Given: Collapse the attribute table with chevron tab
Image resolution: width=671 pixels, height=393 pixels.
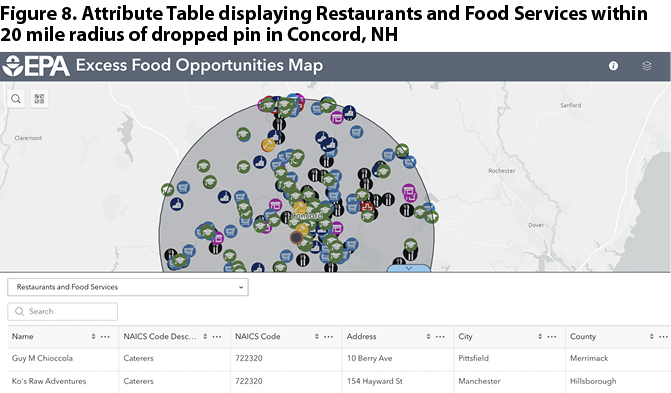Looking at the screenshot, I should point(409,268).
